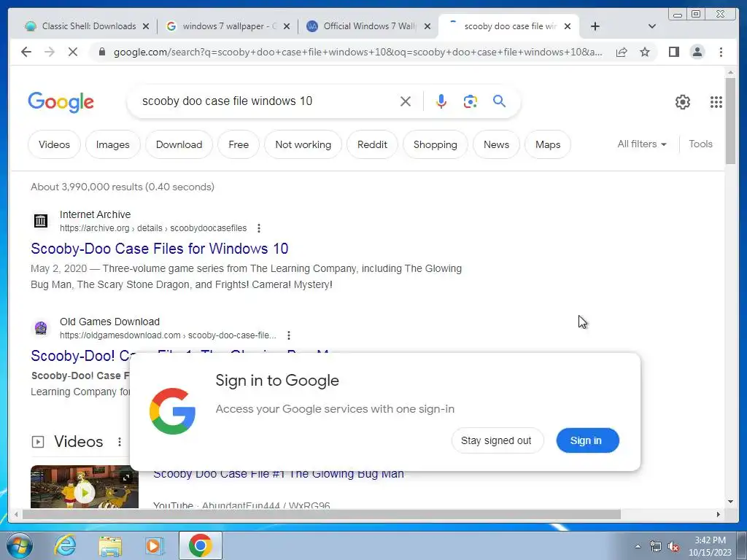Filter results by Maps
Image resolution: width=747 pixels, height=560 pixels.
[548, 144]
